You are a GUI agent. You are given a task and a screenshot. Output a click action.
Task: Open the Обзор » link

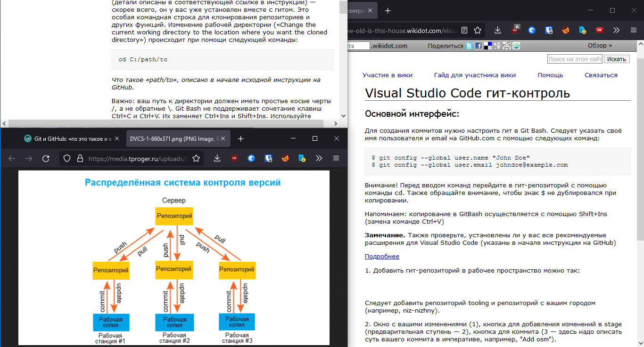pyautogui.click(x=600, y=46)
